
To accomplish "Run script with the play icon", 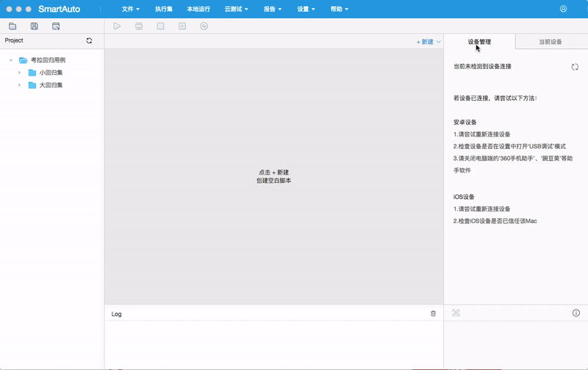I will click(117, 26).
